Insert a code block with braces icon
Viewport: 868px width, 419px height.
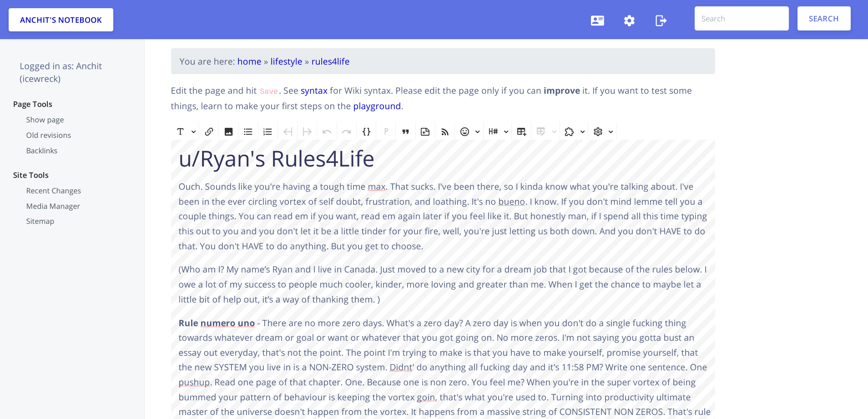[x=366, y=131]
